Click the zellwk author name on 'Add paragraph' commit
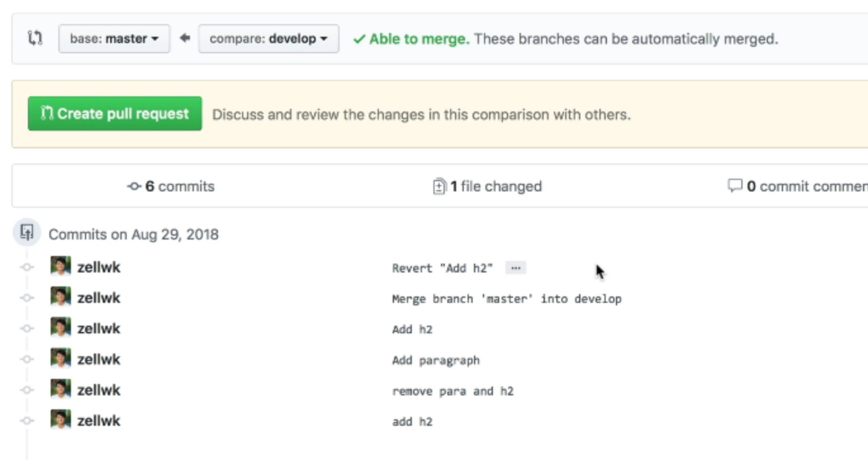Image resolution: width=868 pixels, height=460 pixels. (x=99, y=359)
